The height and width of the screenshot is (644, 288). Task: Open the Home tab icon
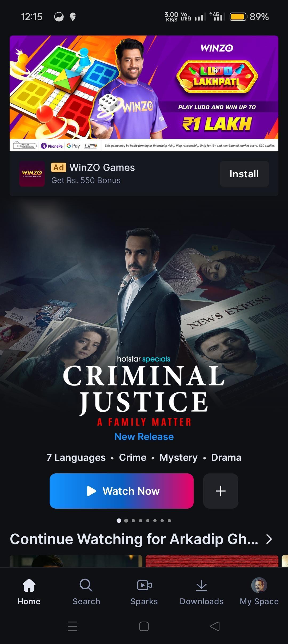click(29, 585)
